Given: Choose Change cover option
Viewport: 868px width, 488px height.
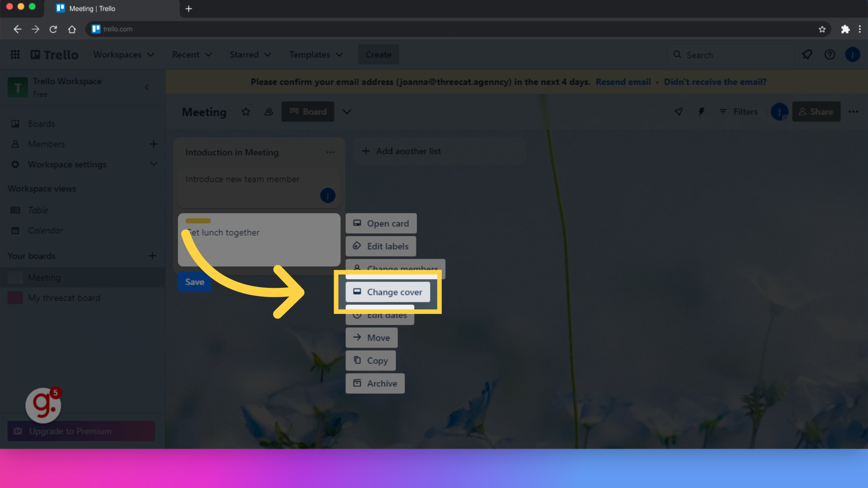Looking at the screenshot, I should [x=387, y=292].
